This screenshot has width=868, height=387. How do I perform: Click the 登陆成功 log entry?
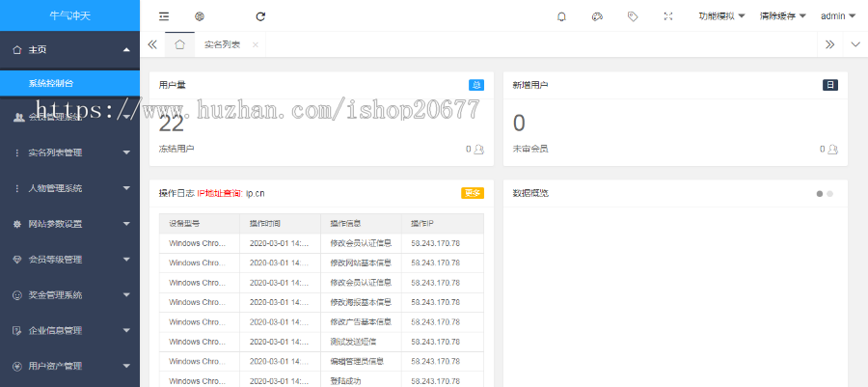click(345, 381)
